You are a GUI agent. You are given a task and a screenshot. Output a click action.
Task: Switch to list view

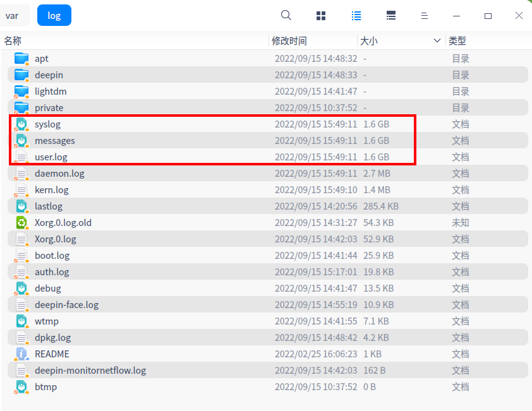pyautogui.click(x=356, y=16)
